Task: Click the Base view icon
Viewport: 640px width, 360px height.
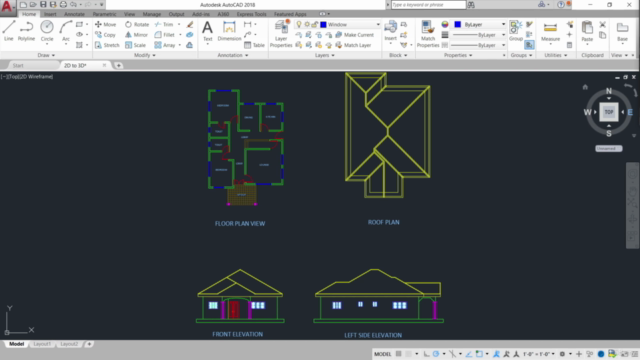Action: click(622, 31)
